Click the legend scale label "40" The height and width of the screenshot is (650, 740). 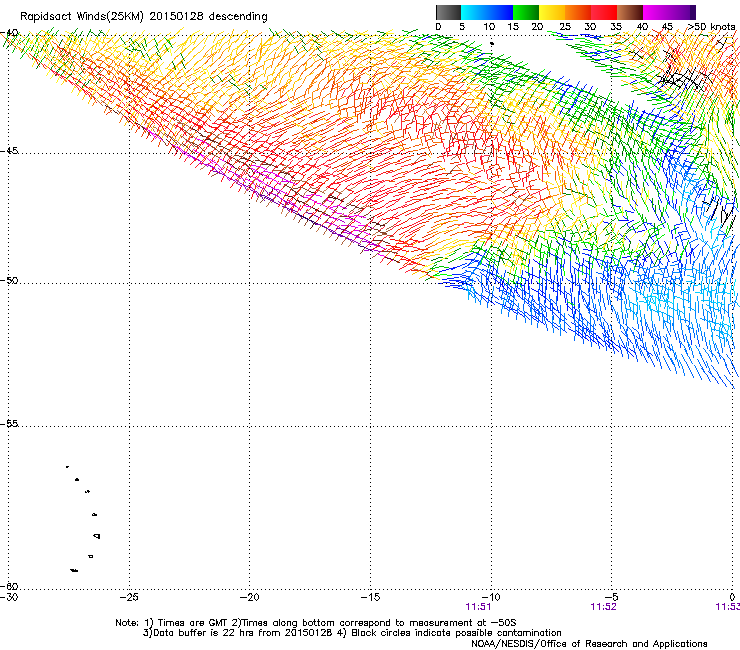tap(642, 27)
